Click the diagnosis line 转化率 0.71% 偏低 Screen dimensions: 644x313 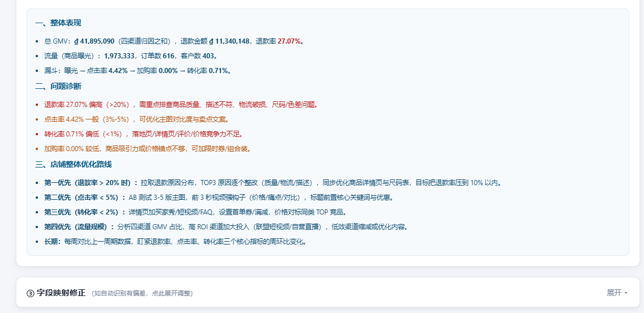[x=144, y=134]
